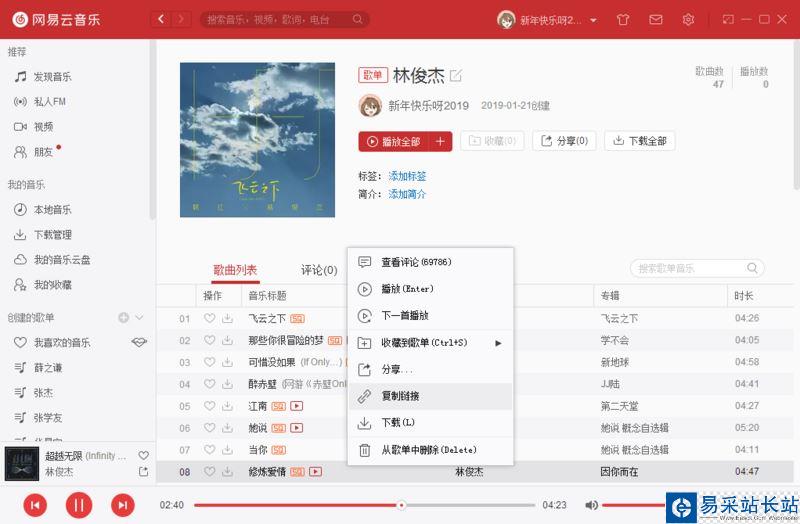Viewport: 800px width, 524px height.
Task: Select 下载(L) in context menu
Action: tap(430, 422)
